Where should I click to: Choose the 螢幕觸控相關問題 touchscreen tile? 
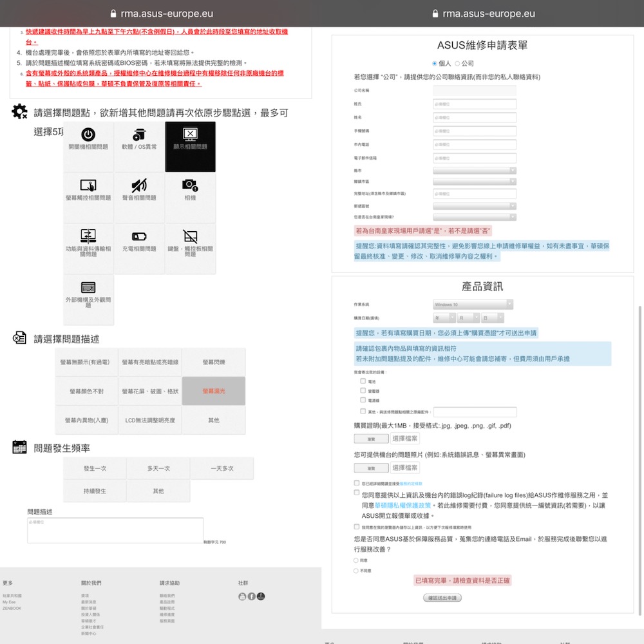click(x=88, y=198)
